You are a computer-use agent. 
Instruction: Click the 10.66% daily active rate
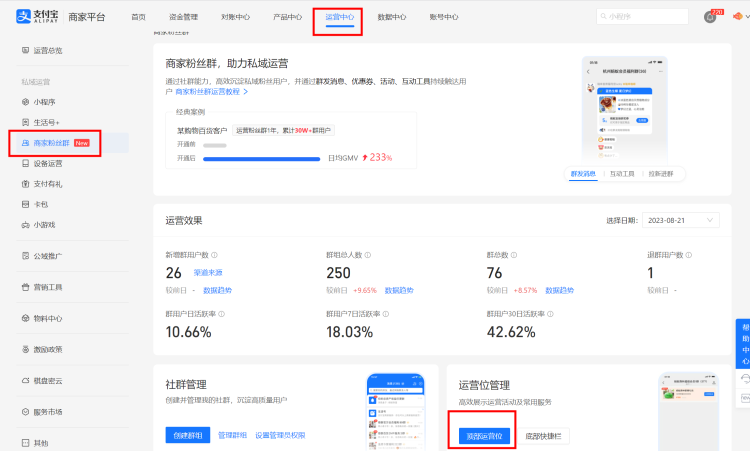188,332
